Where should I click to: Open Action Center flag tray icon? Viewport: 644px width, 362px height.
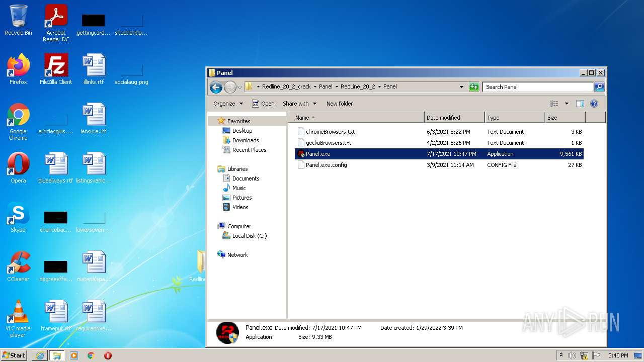pyautogui.click(x=596, y=355)
